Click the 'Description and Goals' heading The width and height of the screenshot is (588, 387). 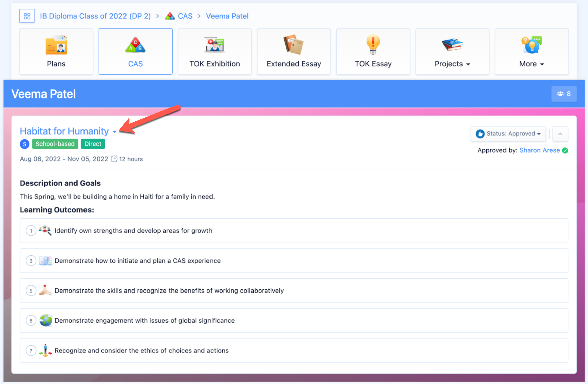point(60,183)
